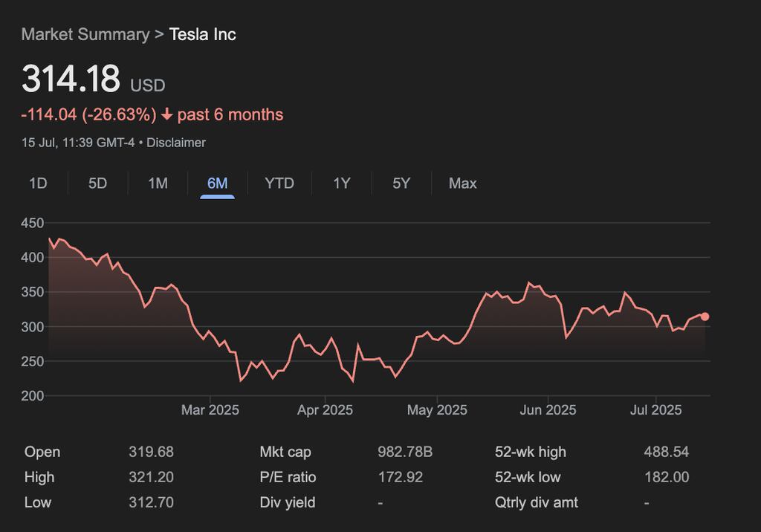
Task: Show the Max history chart
Action: click(462, 184)
